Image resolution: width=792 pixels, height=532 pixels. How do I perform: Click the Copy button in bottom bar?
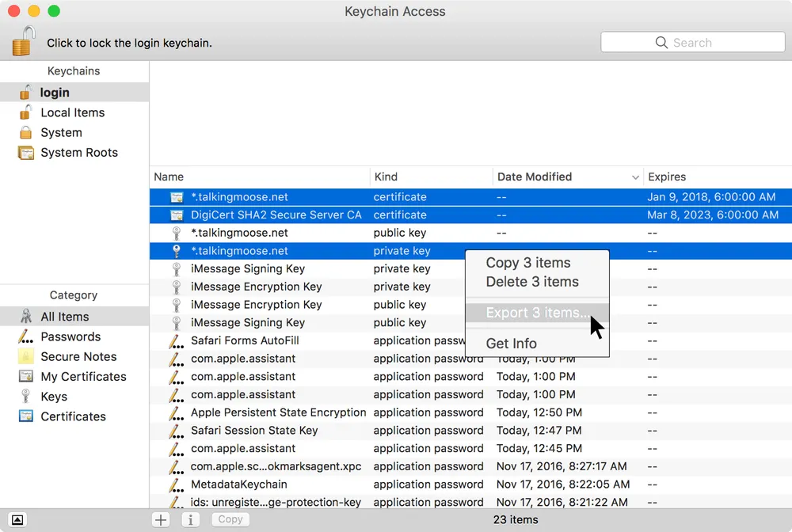click(x=230, y=519)
